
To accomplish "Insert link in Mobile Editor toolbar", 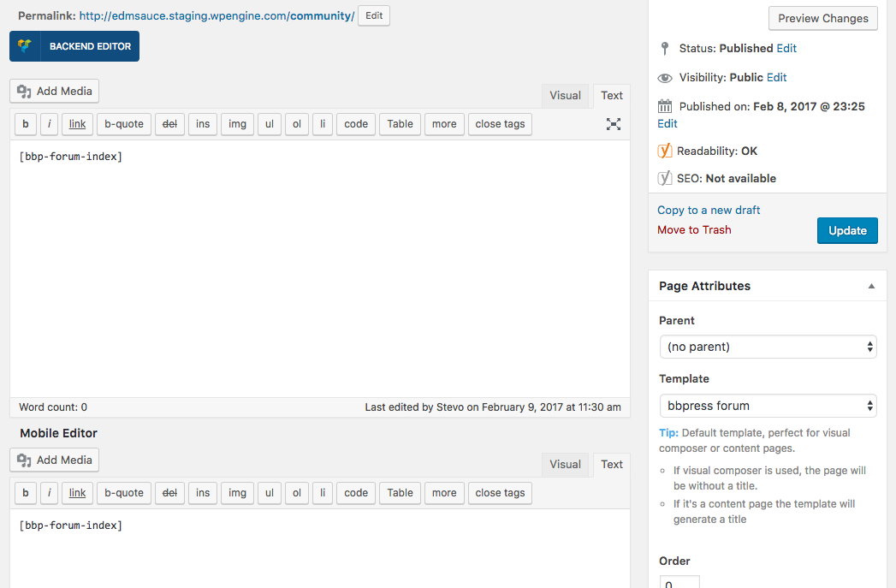I will click(77, 493).
